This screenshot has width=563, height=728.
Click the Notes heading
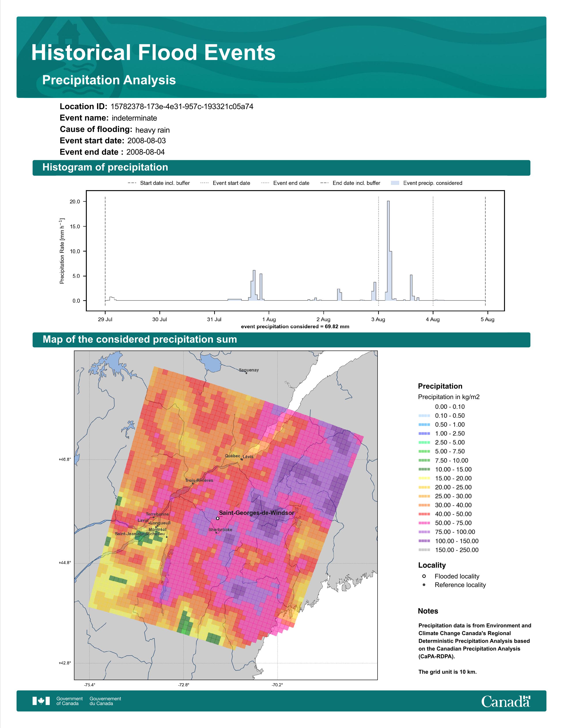428,611
